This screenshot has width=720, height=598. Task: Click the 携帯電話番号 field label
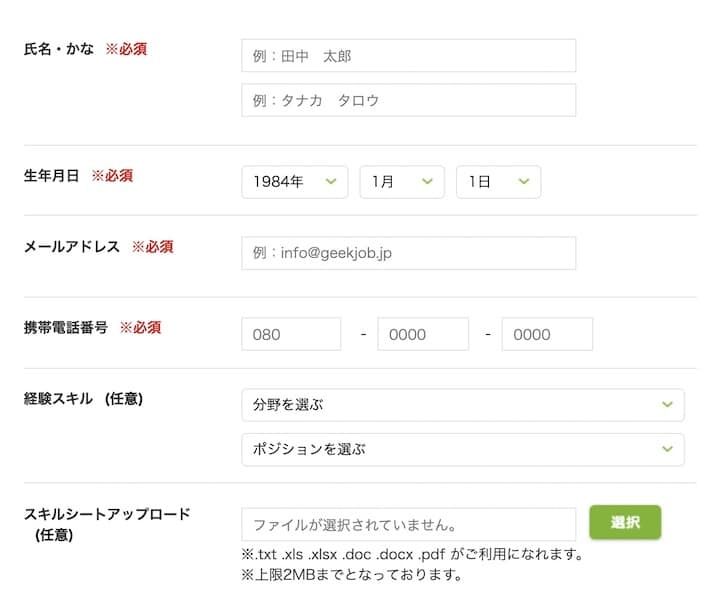pos(66,327)
